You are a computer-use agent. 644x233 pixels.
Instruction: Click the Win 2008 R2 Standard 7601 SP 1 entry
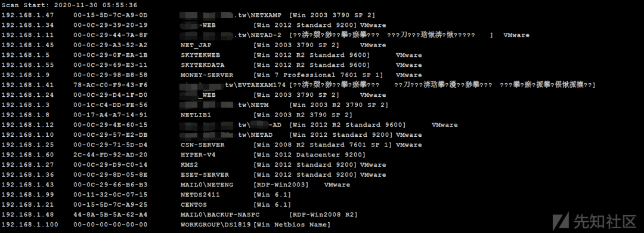(x=323, y=145)
